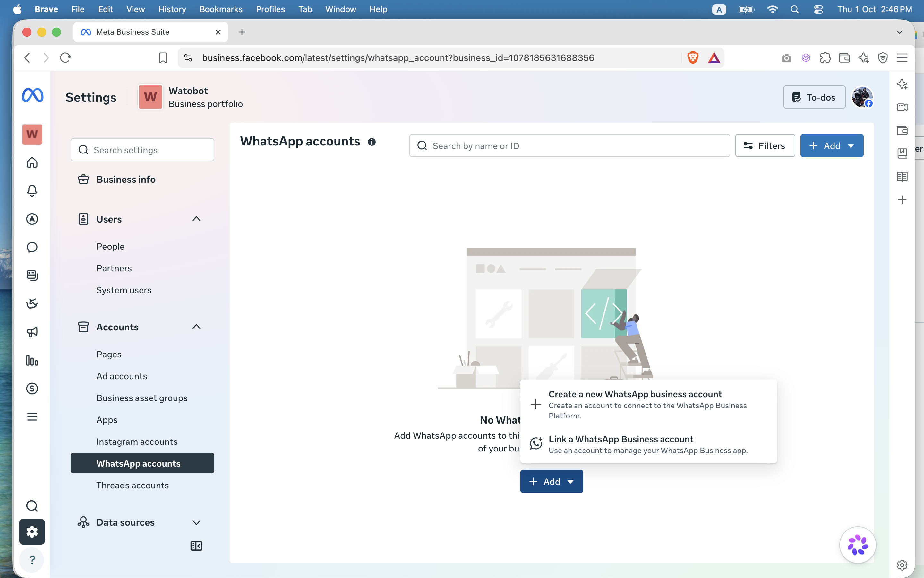
Task: Open the Instagram accounts page
Action: click(137, 442)
